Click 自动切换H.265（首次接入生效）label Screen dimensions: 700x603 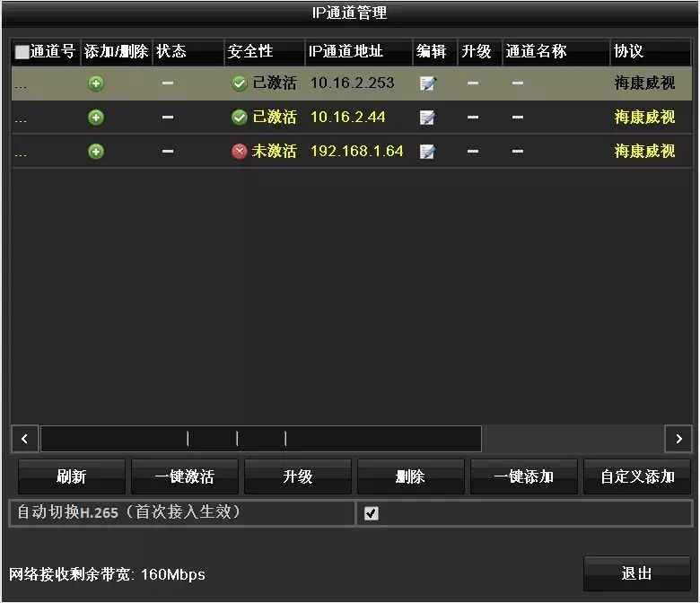click(128, 512)
